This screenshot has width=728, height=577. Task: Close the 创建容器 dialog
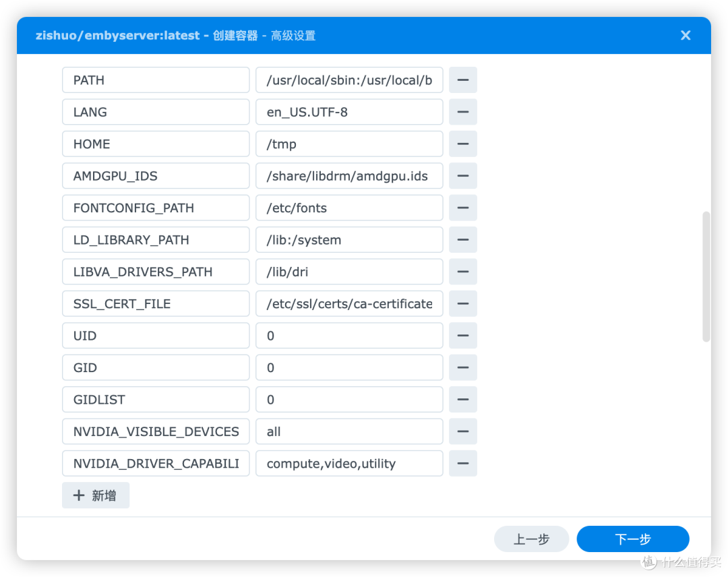pyautogui.click(x=686, y=35)
